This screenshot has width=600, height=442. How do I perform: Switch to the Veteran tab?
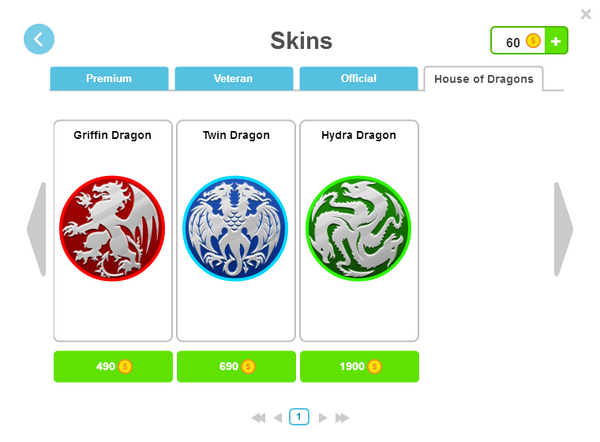(234, 78)
